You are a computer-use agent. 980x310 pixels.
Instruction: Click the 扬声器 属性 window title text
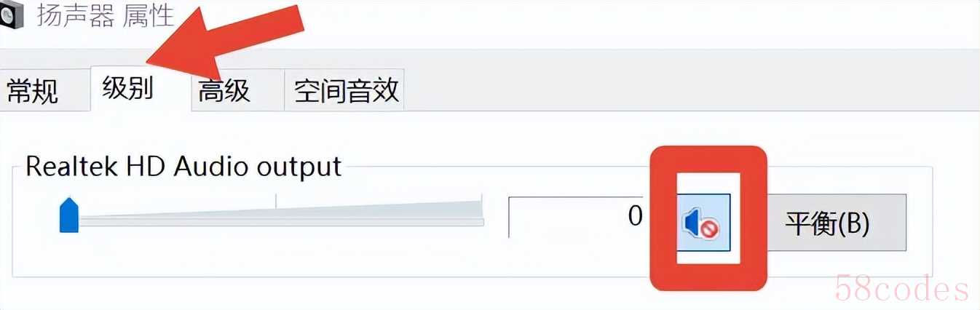coord(106,16)
